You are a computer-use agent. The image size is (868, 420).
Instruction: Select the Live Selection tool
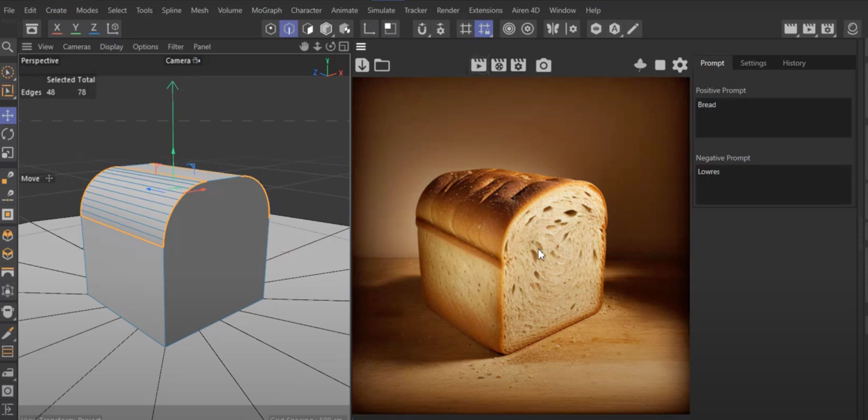[7, 72]
